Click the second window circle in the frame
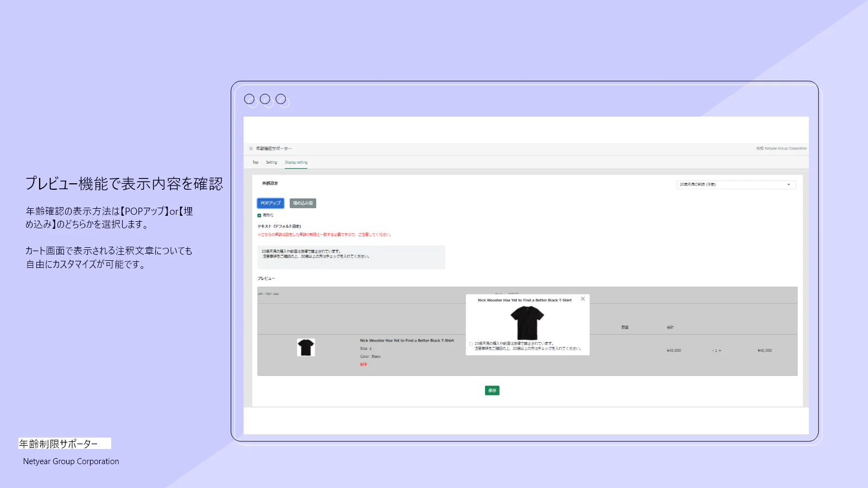Image resolution: width=868 pixels, height=488 pixels. [x=265, y=99]
